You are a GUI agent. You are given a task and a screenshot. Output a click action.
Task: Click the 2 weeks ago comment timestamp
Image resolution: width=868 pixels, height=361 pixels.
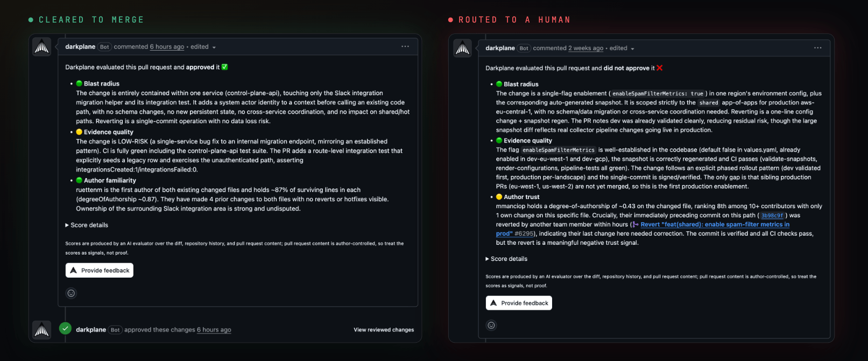585,48
